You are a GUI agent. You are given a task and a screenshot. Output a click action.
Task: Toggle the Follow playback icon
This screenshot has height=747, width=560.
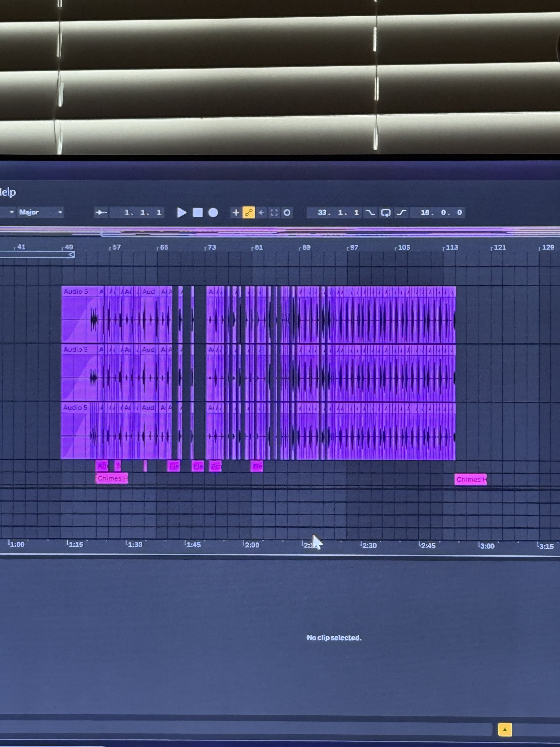coord(101,212)
